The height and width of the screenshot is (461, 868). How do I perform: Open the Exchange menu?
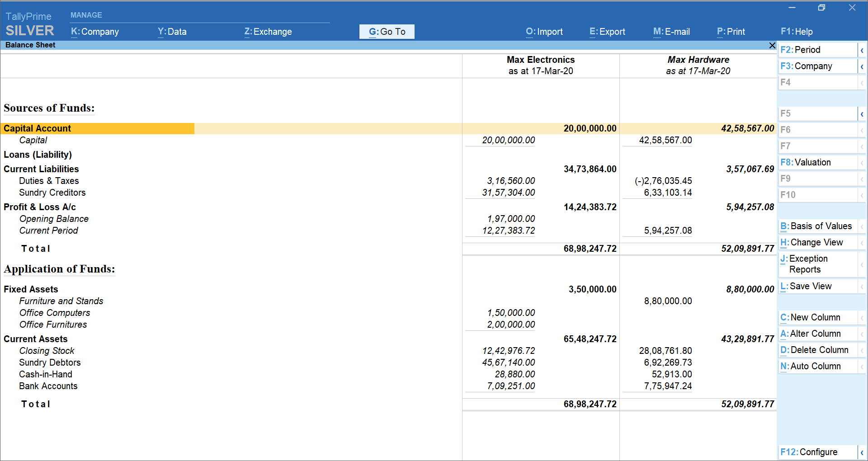(268, 32)
